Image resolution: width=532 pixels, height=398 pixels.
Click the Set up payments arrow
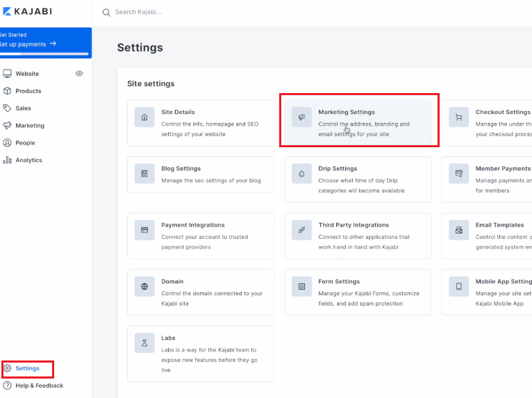tap(53, 44)
